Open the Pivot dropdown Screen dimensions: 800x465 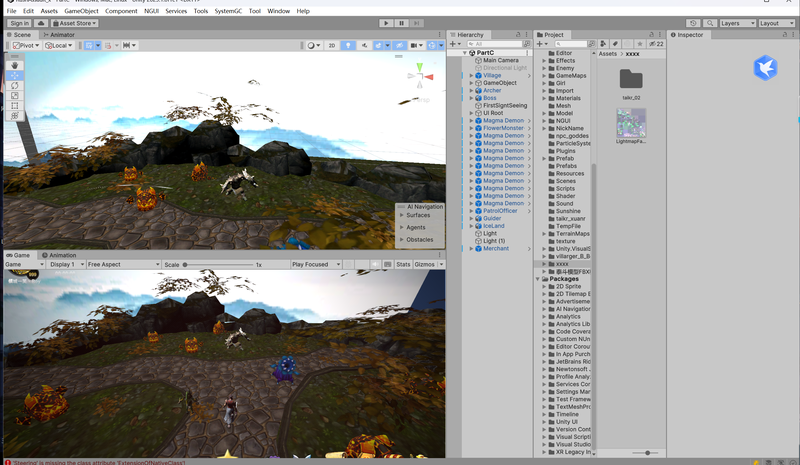(x=27, y=45)
